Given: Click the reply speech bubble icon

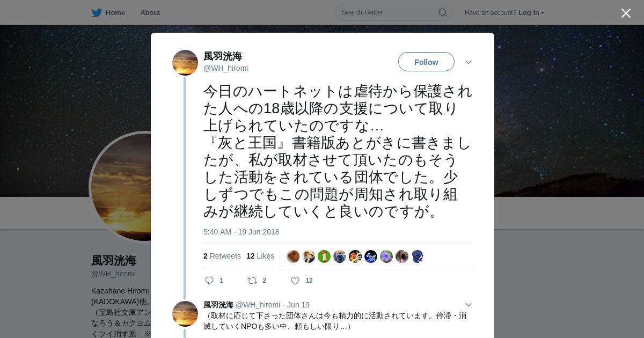Looking at the screenshot, I should pos(209,281).
